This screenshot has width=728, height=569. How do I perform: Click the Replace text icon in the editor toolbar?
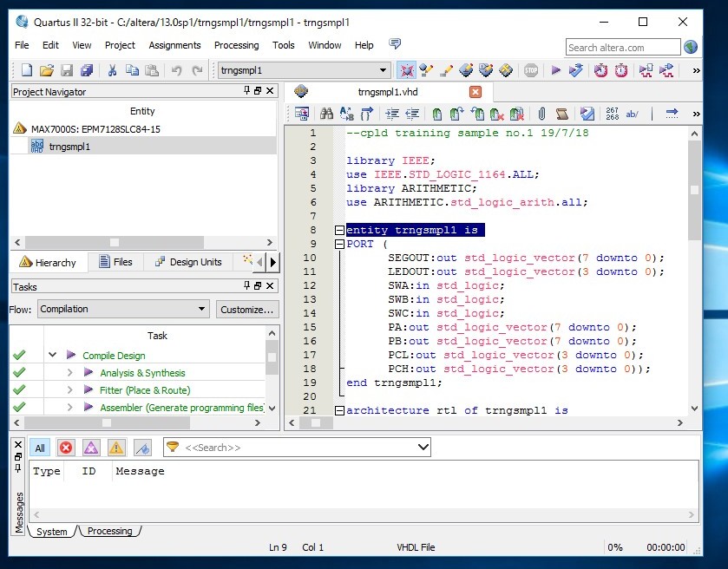click(347, 114)
